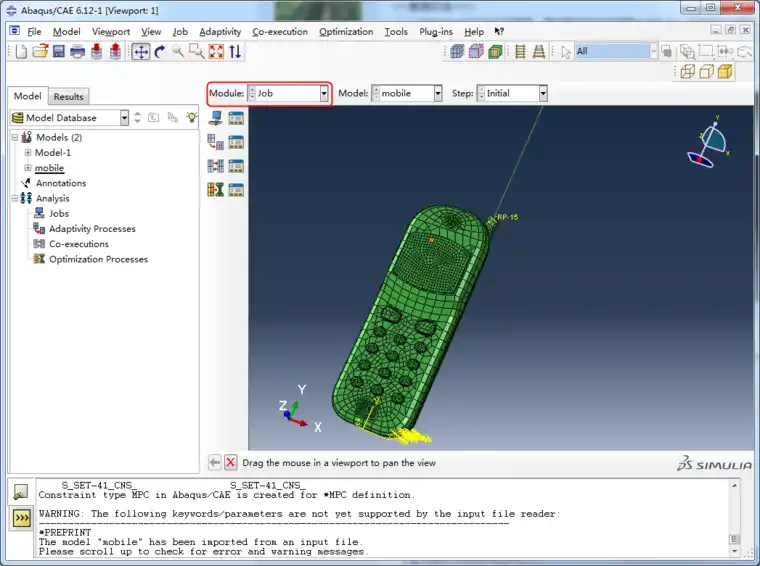The width and height of the screenshot is (760, 566).
Task: Open a file with the Open icon
Action: [x=40, y=51]
